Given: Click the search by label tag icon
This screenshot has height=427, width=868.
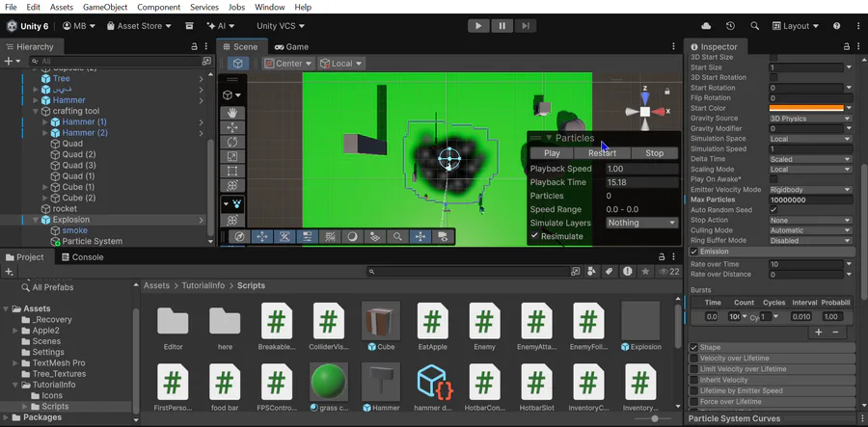Looking at the screenshot, I should (x=609, y=272).
